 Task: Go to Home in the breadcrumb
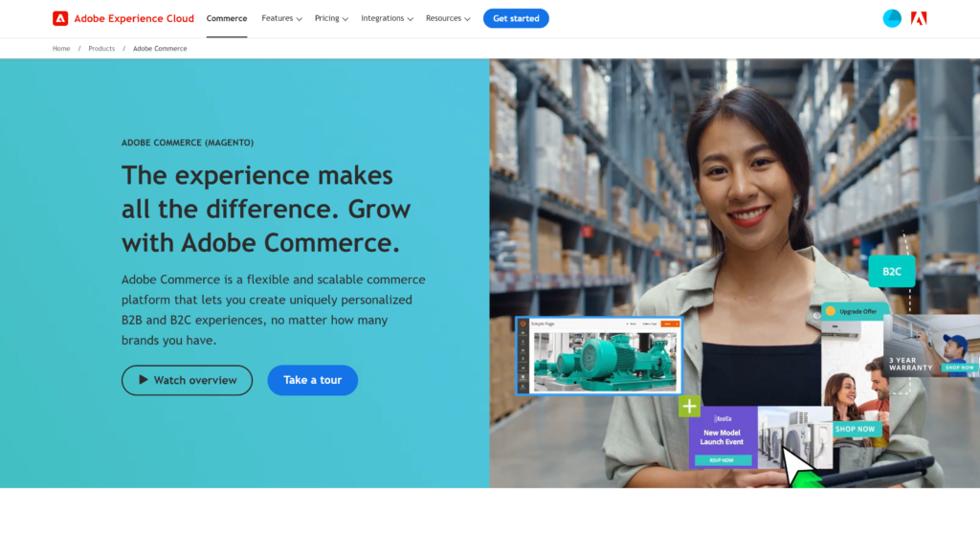tap(61, 48)
